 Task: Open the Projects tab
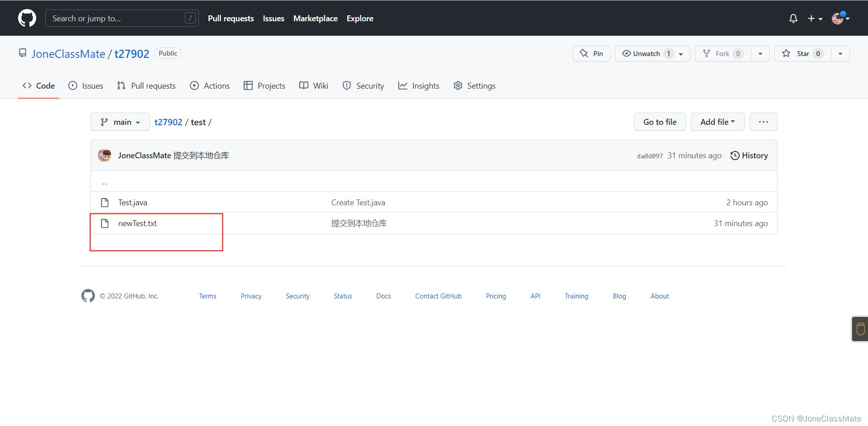(x=264, y=85)
